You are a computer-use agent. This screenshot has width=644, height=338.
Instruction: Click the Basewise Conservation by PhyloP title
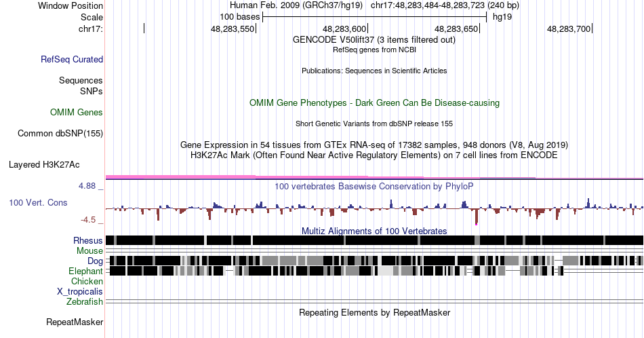pos(374,186)
